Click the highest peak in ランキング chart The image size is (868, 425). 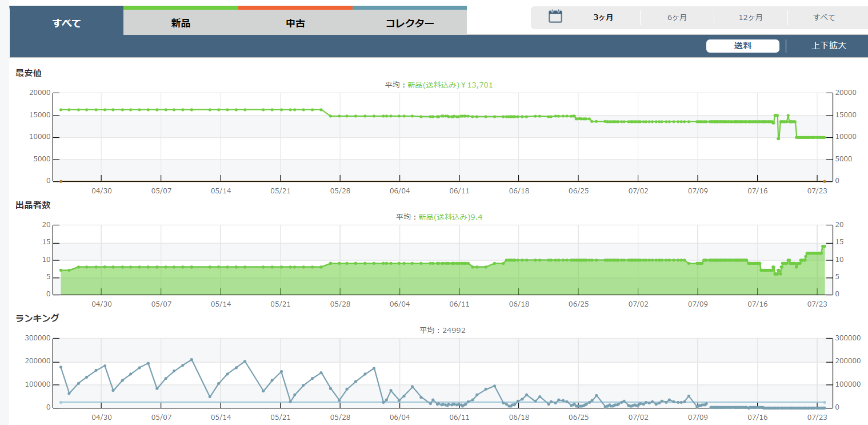coord(191,360)
